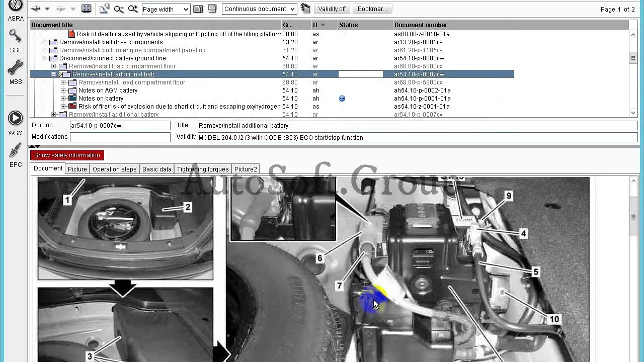Expand Notes on AGM battery node
This screenshot has height=362, width=644.
point(63,90)
